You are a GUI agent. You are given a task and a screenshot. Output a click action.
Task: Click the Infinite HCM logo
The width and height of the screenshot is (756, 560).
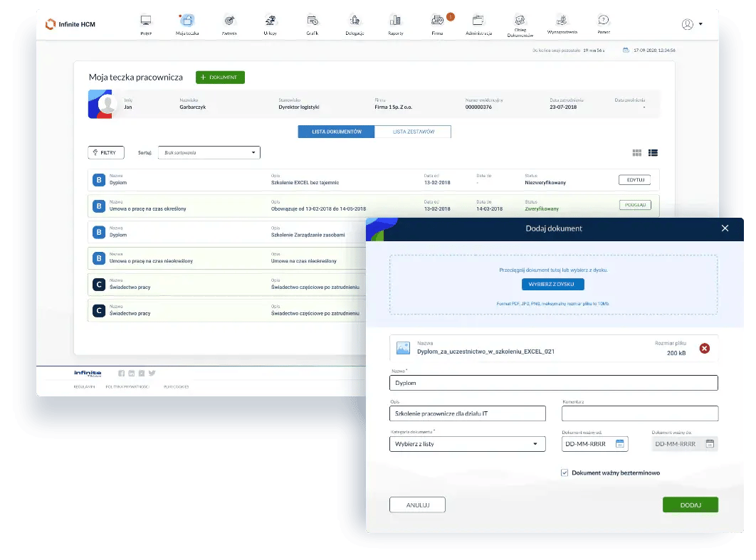point(70,24)
